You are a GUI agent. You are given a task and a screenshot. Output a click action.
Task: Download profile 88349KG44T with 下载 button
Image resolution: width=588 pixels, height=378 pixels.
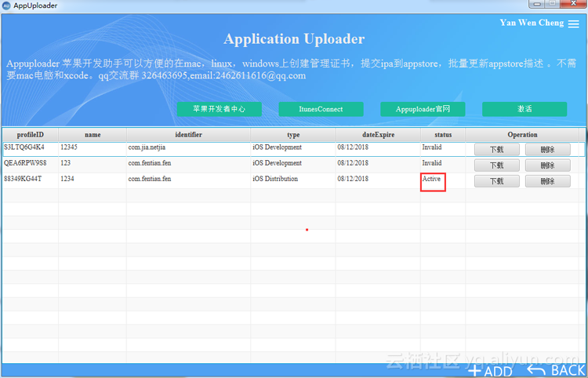pos(497,181)
